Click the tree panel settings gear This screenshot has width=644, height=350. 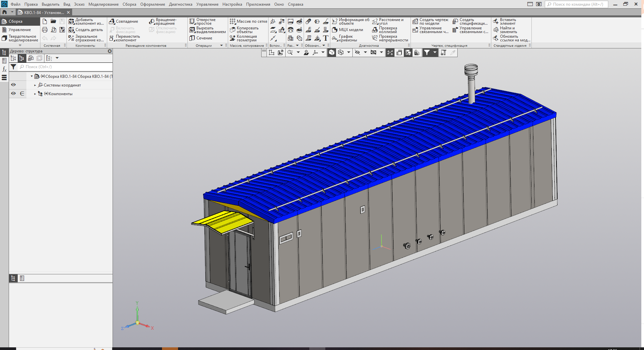coord(110,51)
